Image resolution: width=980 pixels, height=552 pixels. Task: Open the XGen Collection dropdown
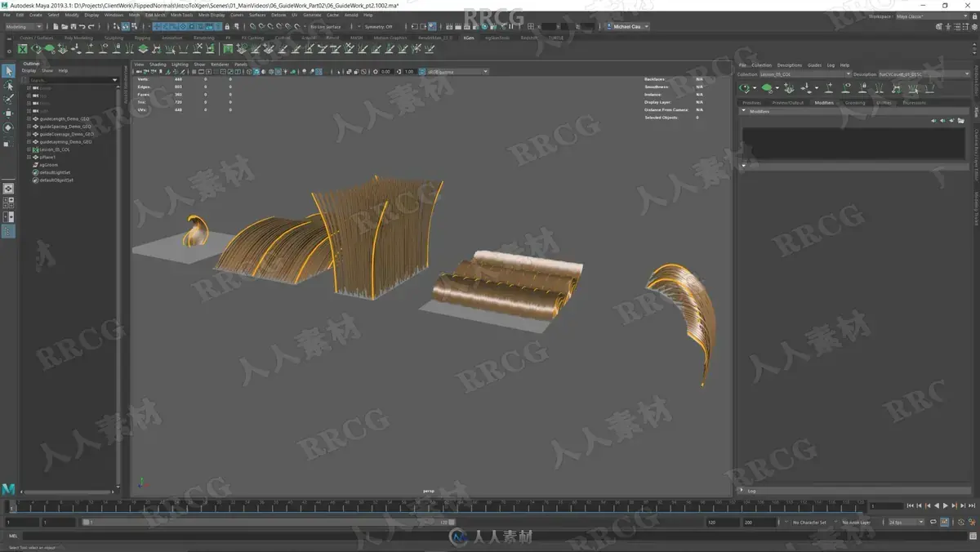804,74
